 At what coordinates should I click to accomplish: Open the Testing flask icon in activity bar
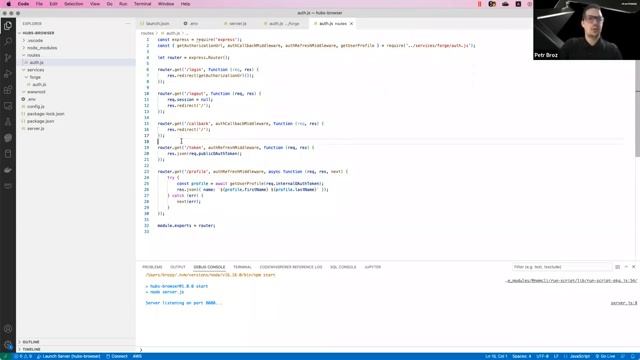pyautogui.click(x=8, y=122)
